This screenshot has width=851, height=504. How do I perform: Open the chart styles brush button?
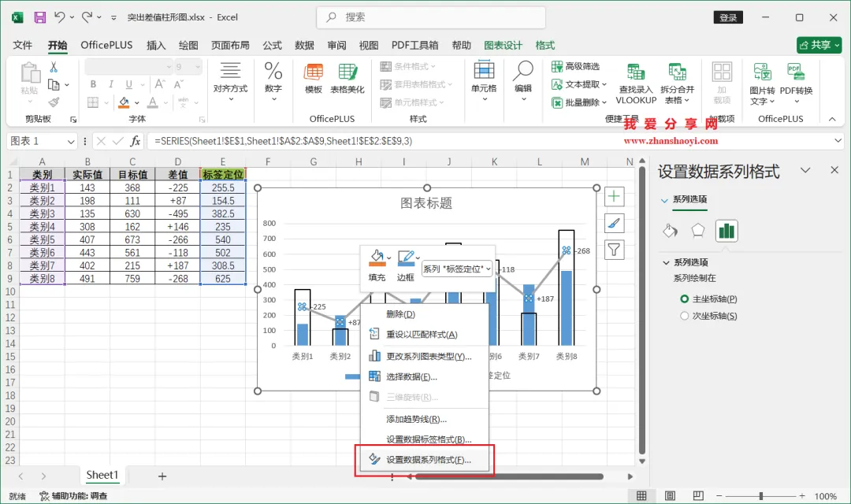point(614,223)
